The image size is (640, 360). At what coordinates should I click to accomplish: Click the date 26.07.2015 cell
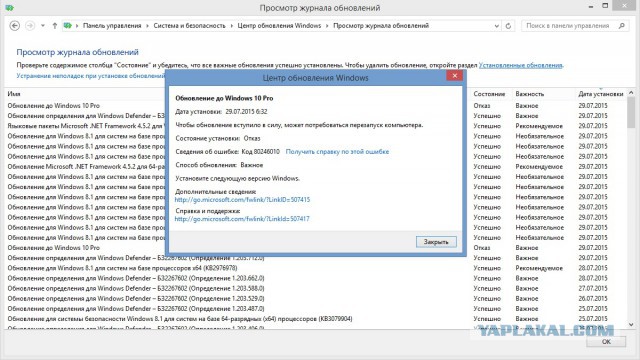[x=593, y=298]
